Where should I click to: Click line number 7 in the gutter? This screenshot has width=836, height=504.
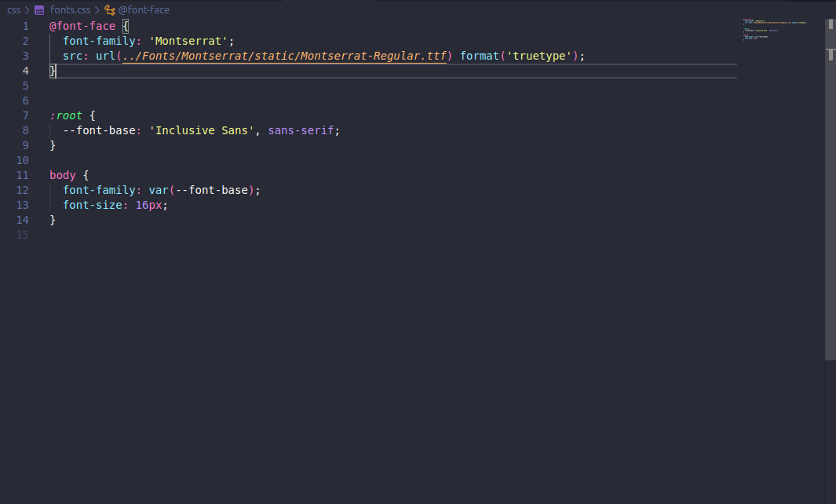click(25, 115)
